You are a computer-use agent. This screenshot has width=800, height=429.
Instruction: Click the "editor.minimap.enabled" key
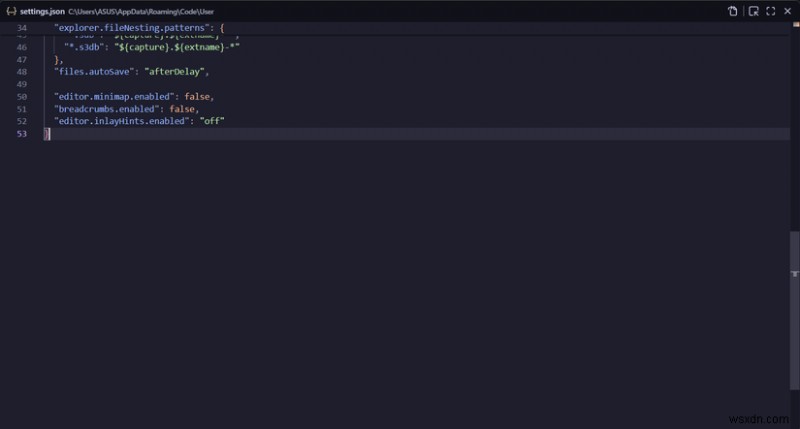114,96
